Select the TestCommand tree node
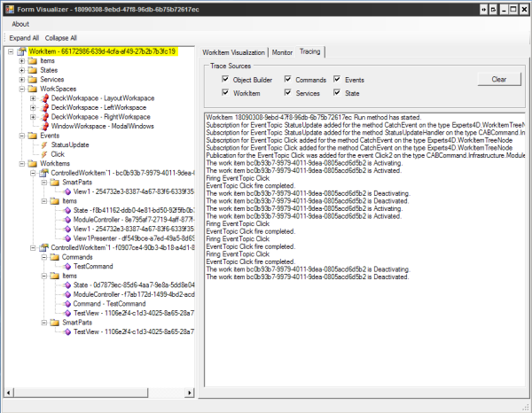 coord(93,267)
